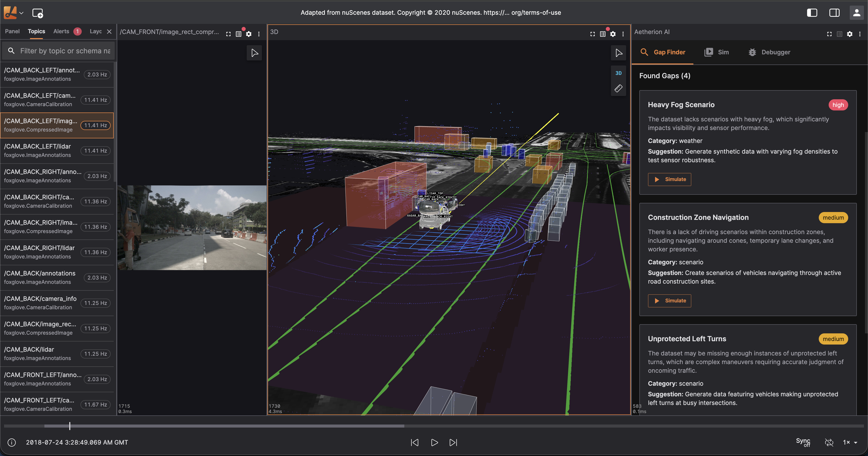Screen dimensions: 868x456
Task: Toggle the 3D camera perspective button
Action: (x=618, y=73)
